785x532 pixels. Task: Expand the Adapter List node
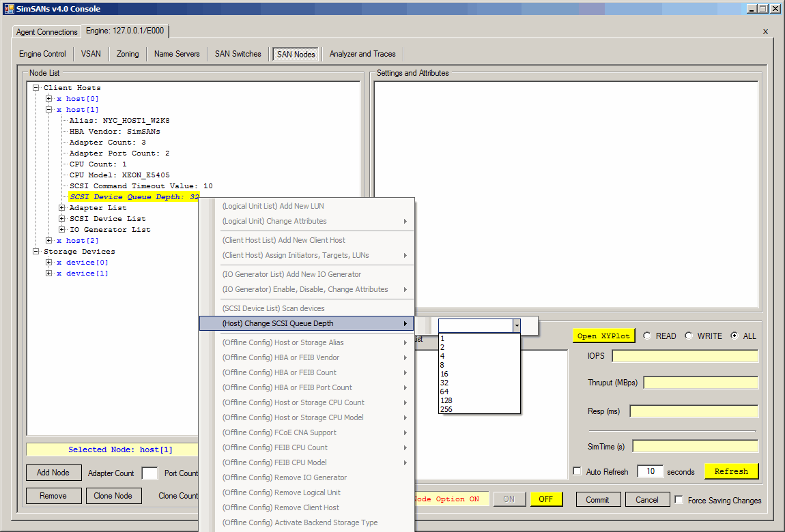pos(62,208)
